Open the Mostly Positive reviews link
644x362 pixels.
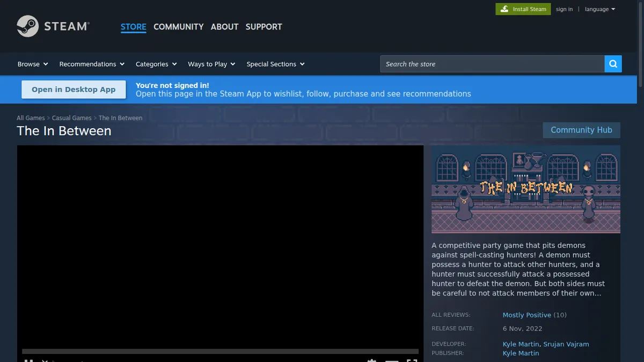527,315
